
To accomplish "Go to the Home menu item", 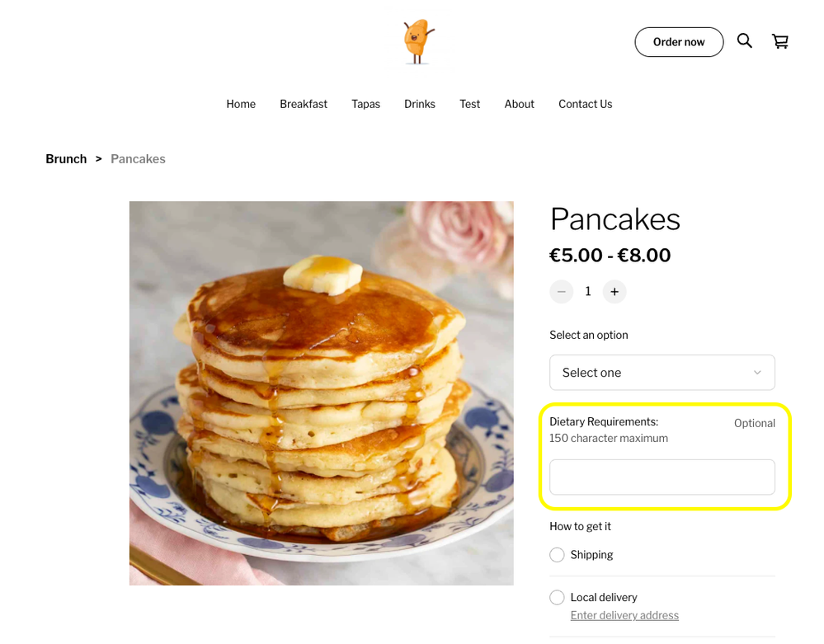I will (x=241, y=104).
